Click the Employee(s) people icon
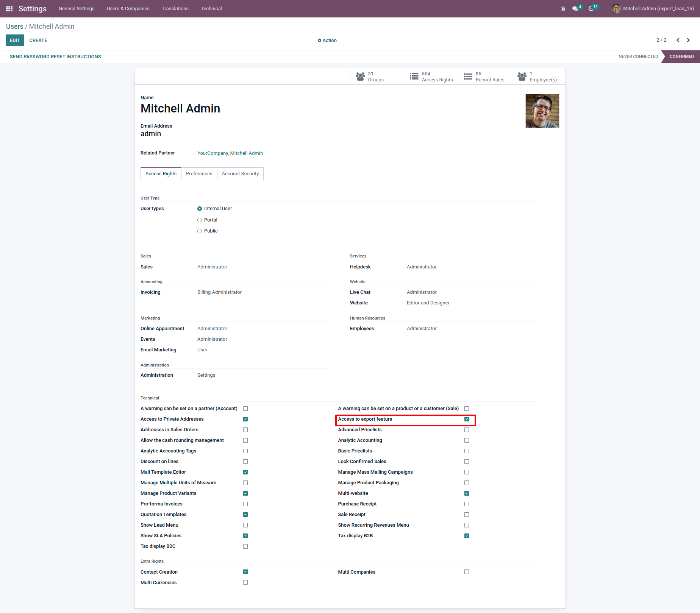 [522, 76]
